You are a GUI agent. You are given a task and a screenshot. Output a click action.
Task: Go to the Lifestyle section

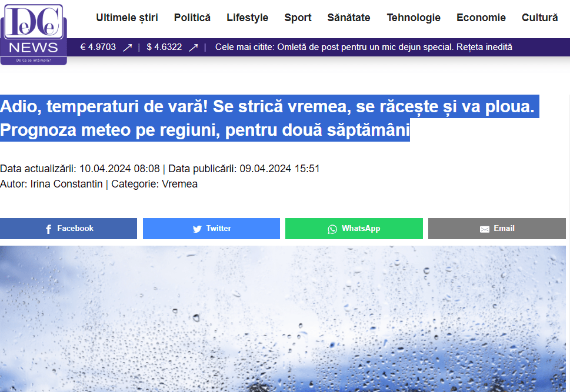(x=247, y=18)
